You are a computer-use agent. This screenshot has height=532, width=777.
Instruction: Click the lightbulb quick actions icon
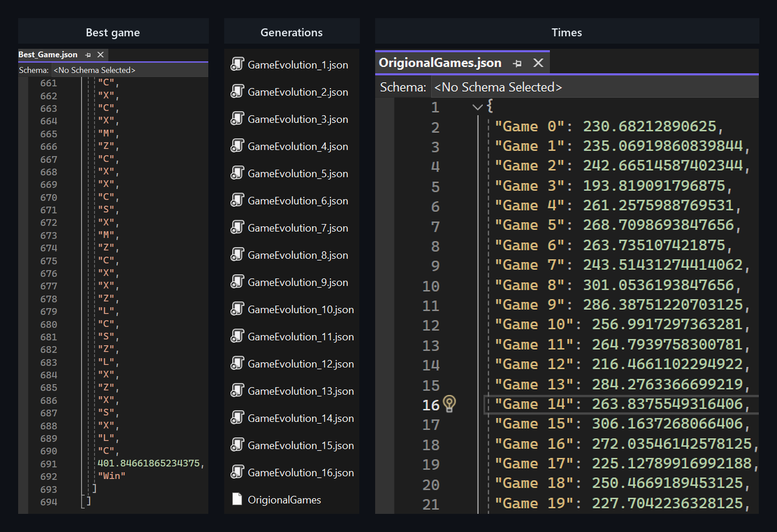[x=450, y=404]
